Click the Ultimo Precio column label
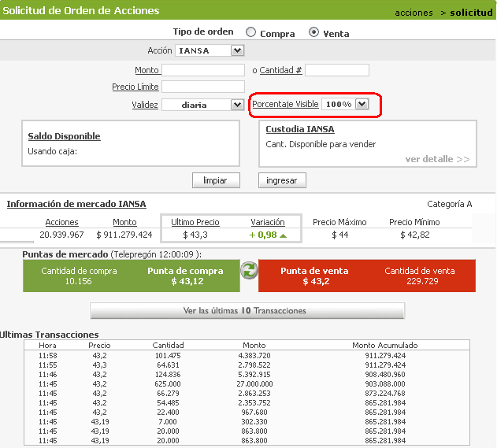 pos(195,222)
